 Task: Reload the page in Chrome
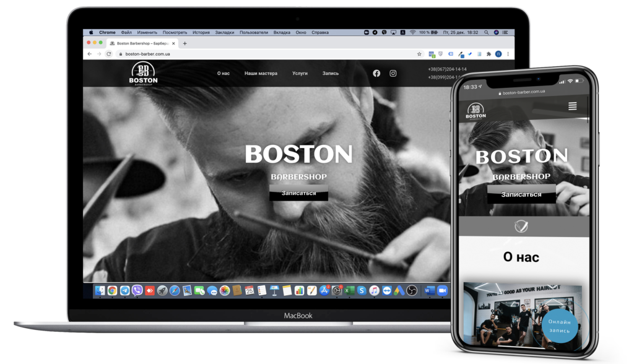tap(109, 54)
